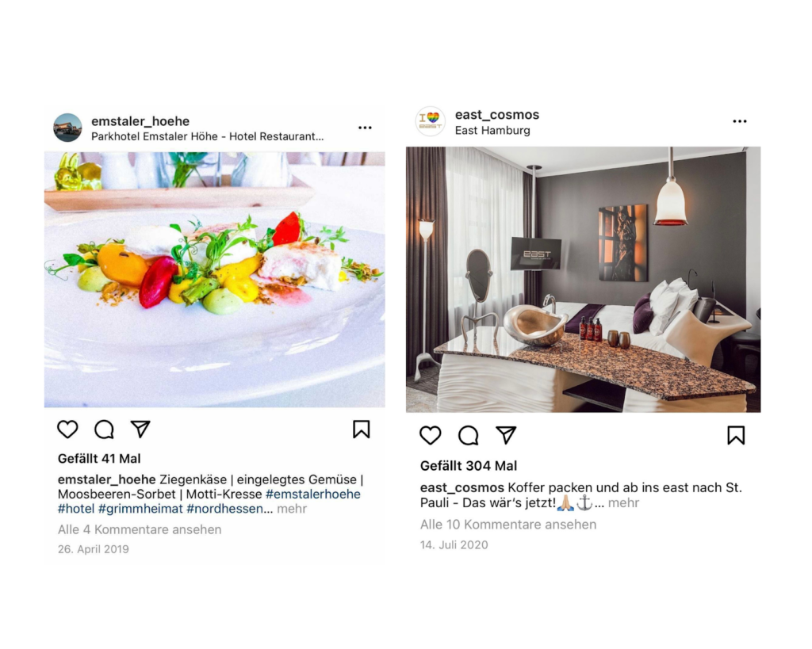Save the east_cosmos post with bookmark icon
The height and width of the screenshot is (649, 812).
click(x=736, y=435)
